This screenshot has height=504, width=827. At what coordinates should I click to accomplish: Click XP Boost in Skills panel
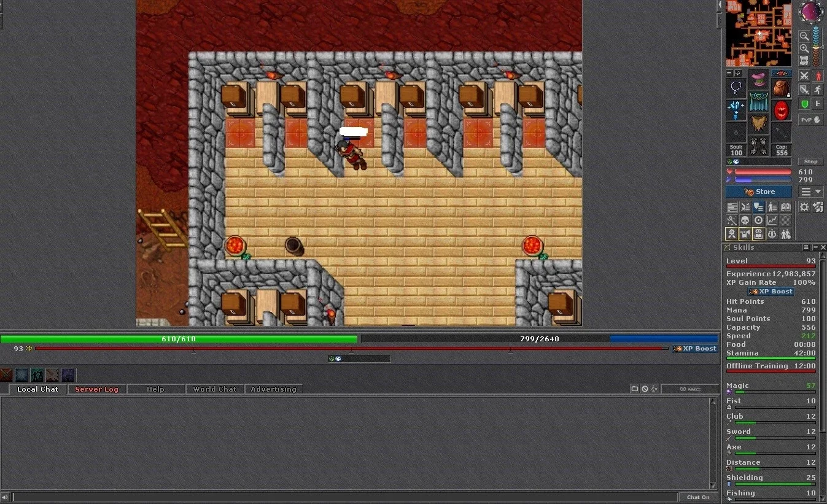[x=771, y=292]
